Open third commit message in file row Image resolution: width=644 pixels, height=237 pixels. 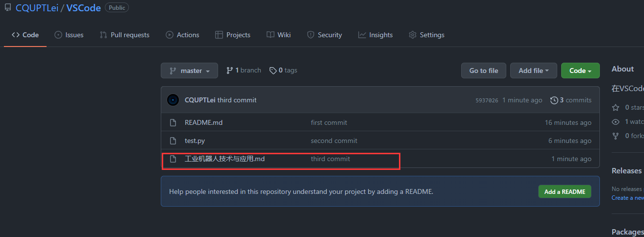[330, 159]
